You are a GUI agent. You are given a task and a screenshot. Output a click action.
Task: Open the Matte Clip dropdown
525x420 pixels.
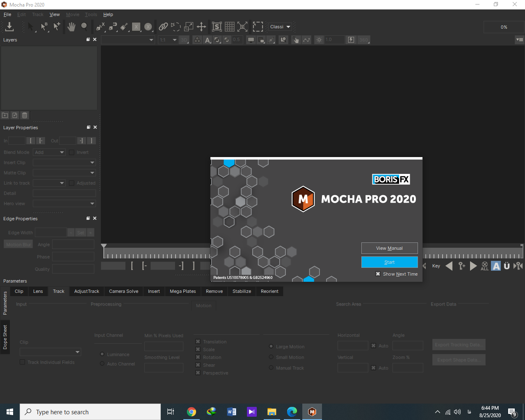[x=64, y=173]
